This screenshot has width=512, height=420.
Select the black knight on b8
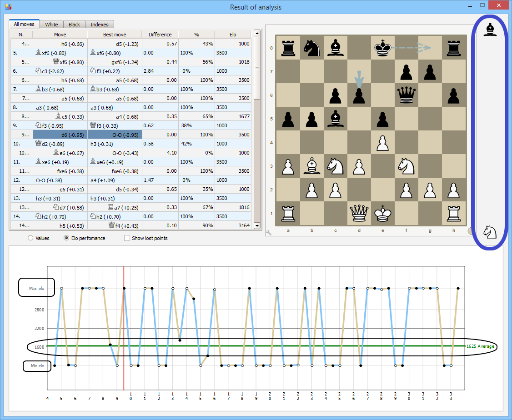tap(311, 48)
